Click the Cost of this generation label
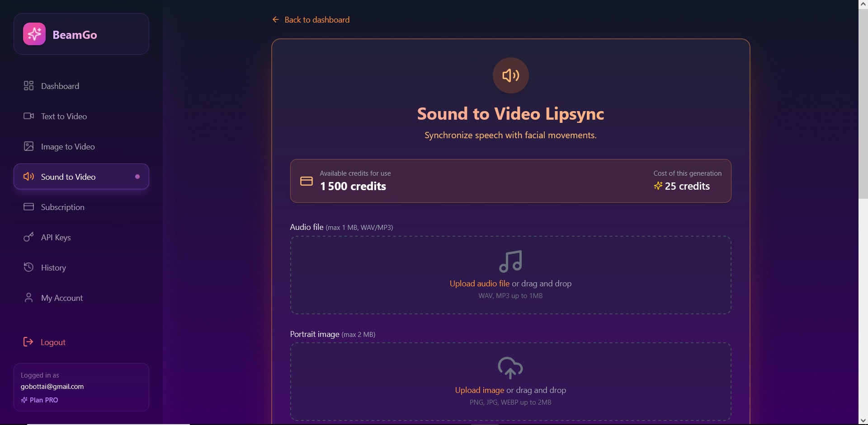The image size is (868, 425). 687,173
